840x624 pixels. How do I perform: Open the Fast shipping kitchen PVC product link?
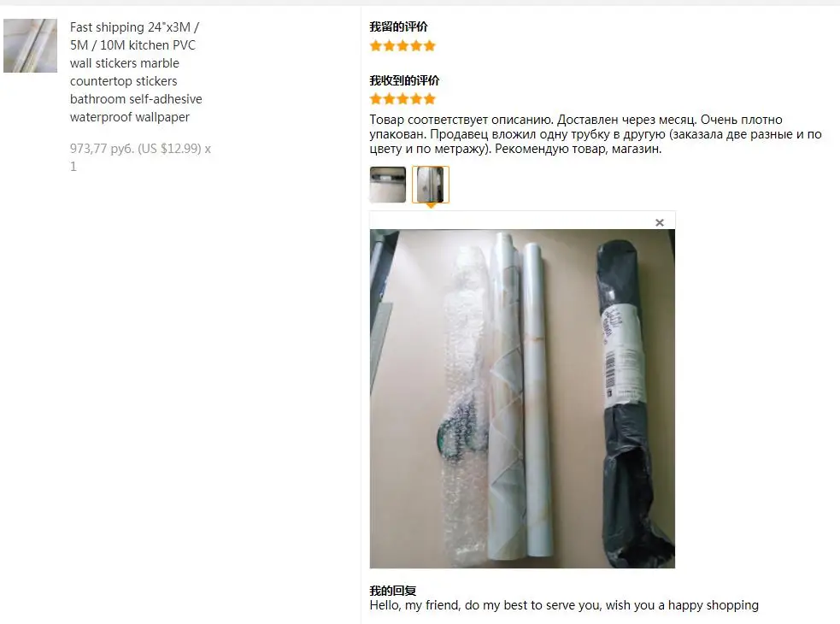[136, 72]
